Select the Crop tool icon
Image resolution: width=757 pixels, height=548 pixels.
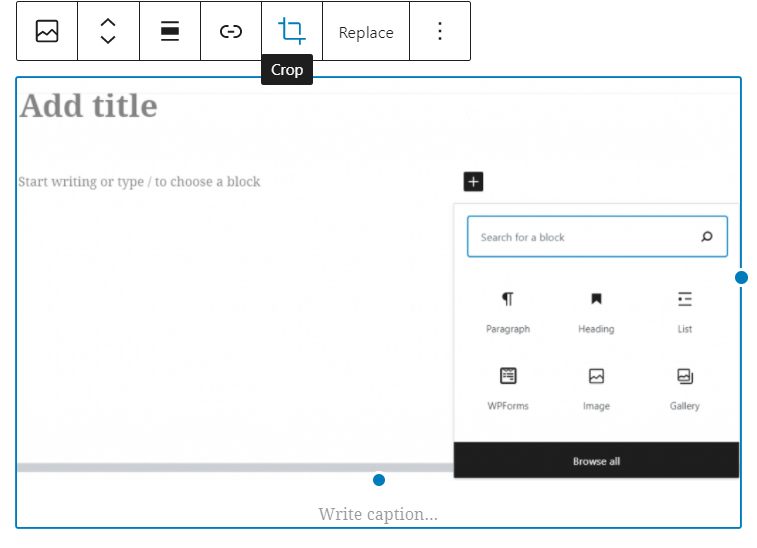[x=292, y=31]
